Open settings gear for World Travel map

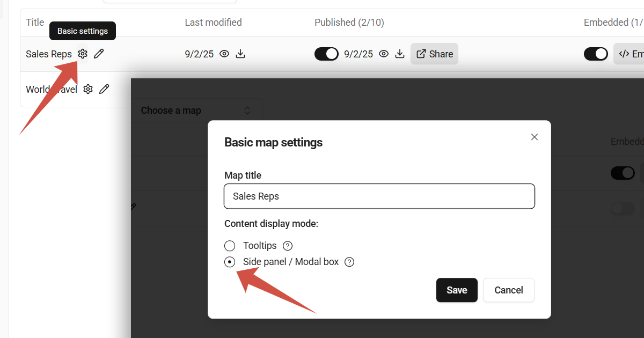click(x=88, y=89)
